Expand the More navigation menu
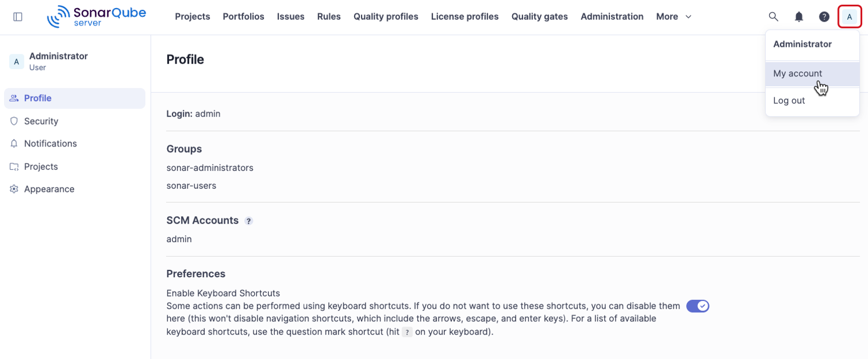 tap(672, 16)
